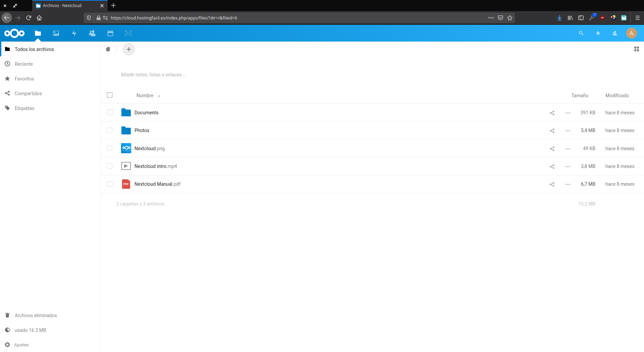
Task: Open the Compartidos sidebar item
Action: 28,94
